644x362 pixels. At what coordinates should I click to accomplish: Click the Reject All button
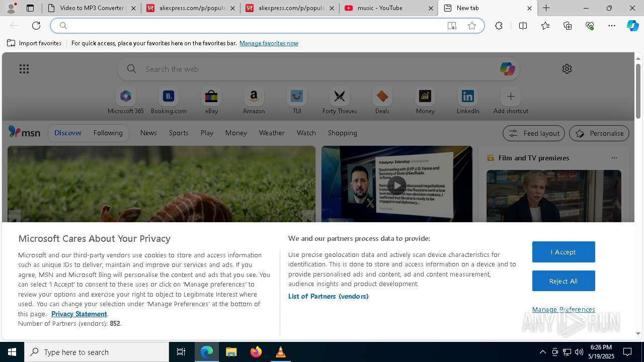(x=563, y=281)
